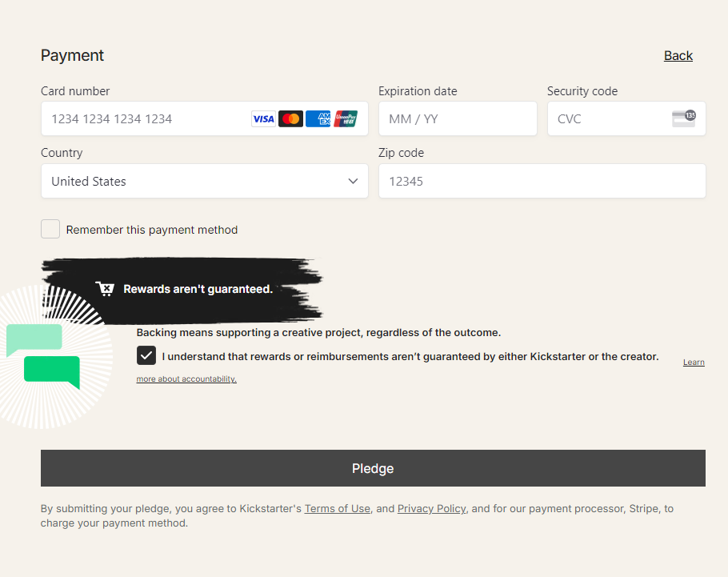The image size is (728, 577).
Task: Click the light green speech bubble
Action: (x=34, y=340)
